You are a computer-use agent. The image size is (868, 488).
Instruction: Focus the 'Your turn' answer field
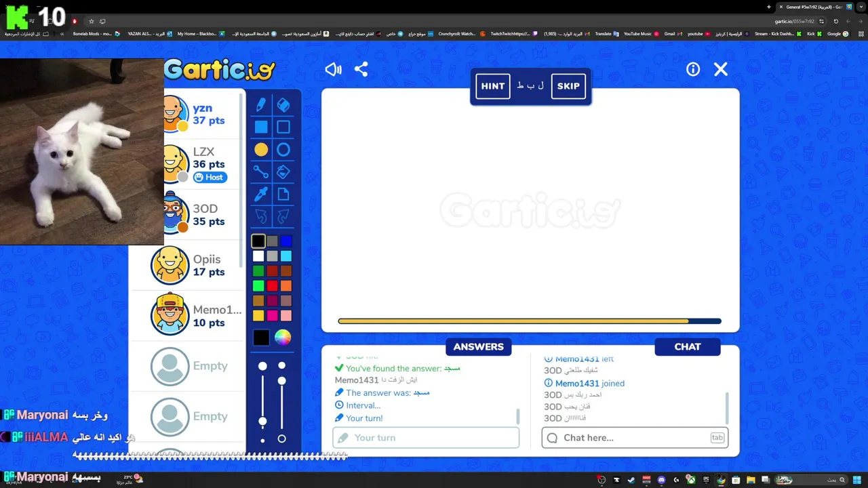(x=426, y=438)
